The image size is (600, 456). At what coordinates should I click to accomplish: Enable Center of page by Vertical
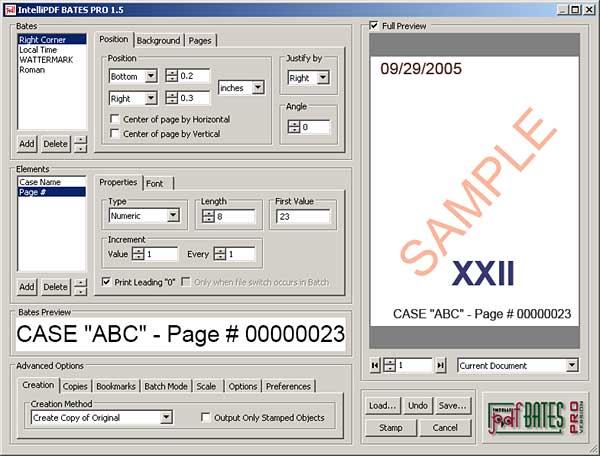pos(114,134)
